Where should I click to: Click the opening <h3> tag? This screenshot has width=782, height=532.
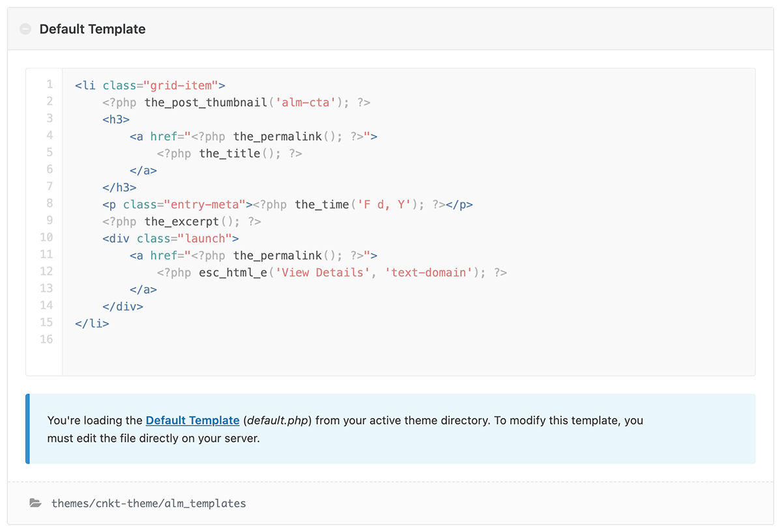[116, 120]
